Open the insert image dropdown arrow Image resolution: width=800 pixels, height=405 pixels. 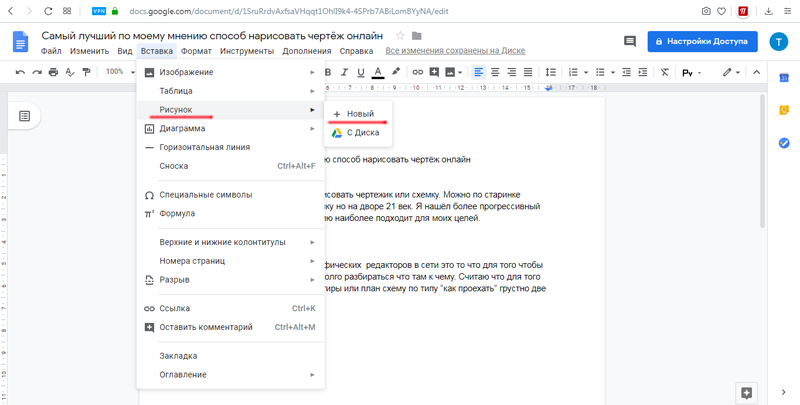coord(460,72)
